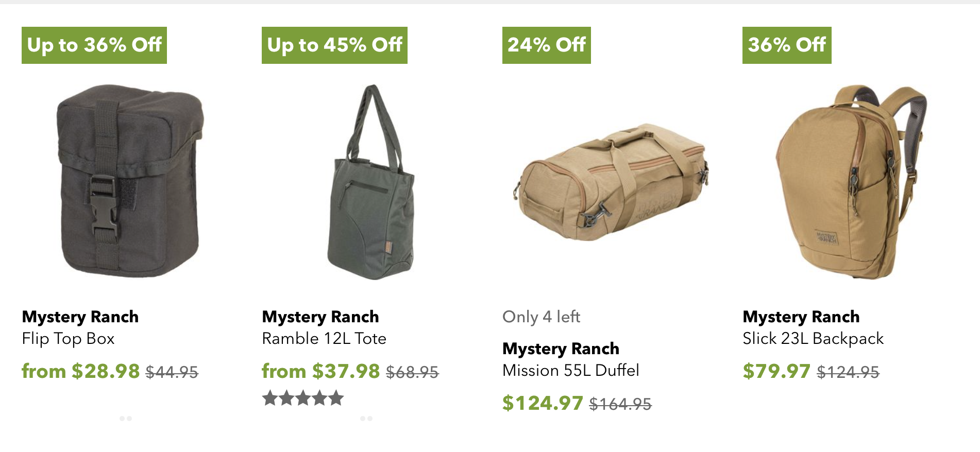Click the Up to 36% Off badge

pyautogui.click(x=94, y=45)
